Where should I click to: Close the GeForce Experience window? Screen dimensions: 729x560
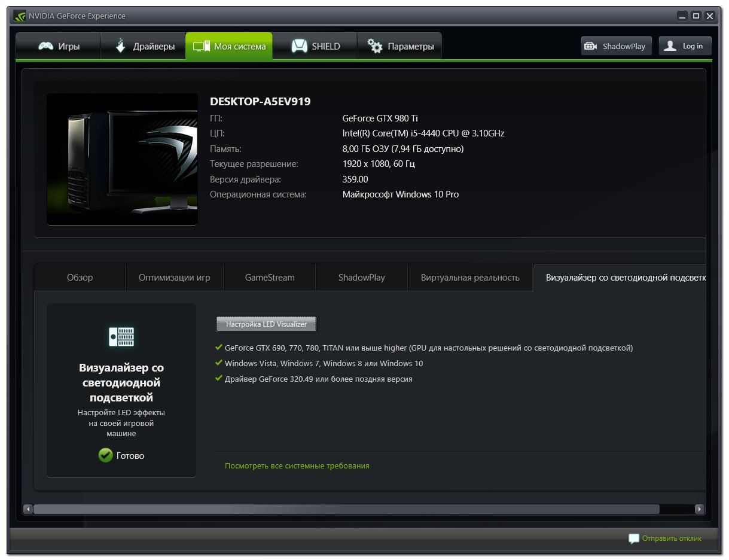710,16
